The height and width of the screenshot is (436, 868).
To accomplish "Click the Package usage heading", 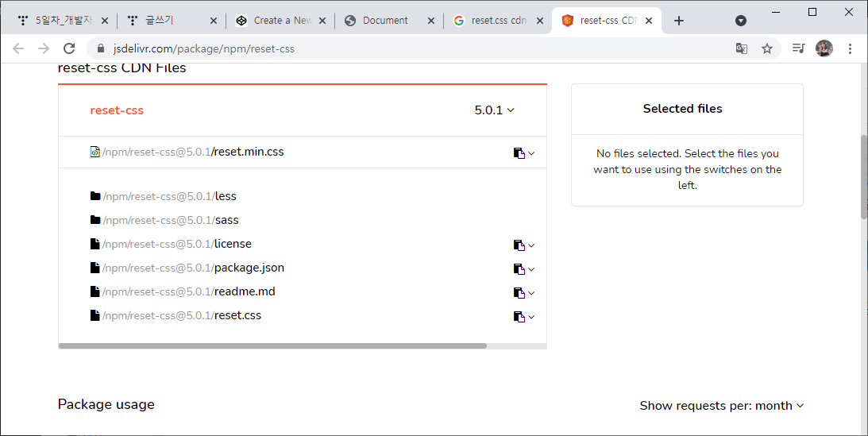I will [106, 404].
